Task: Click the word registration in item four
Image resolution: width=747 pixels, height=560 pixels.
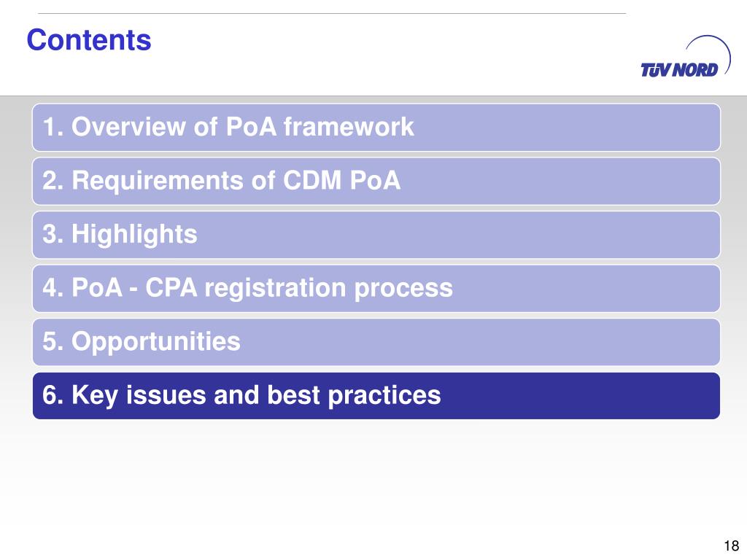Action: tap(275, 289)
